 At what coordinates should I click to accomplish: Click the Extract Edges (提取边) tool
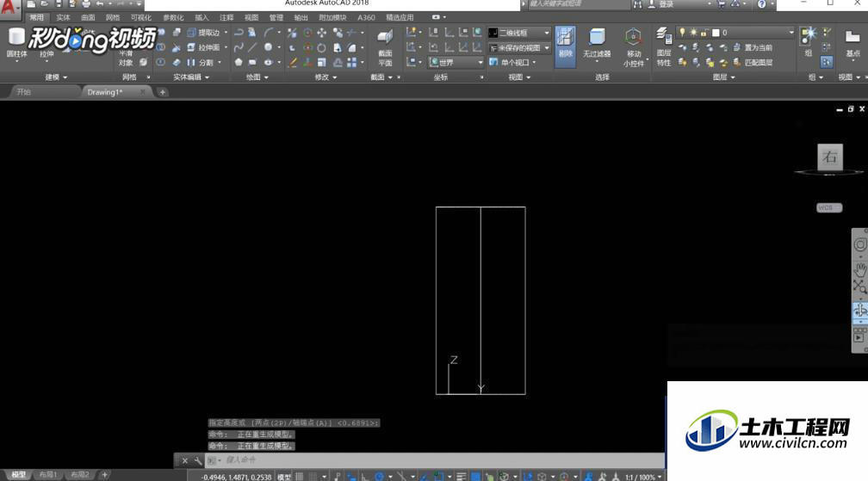(203, 33)
